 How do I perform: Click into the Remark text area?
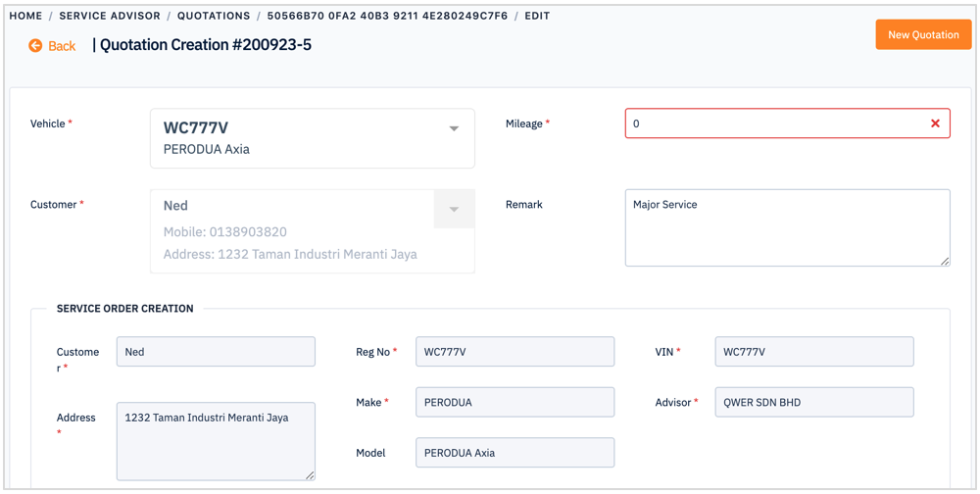[x=788, y=228]
